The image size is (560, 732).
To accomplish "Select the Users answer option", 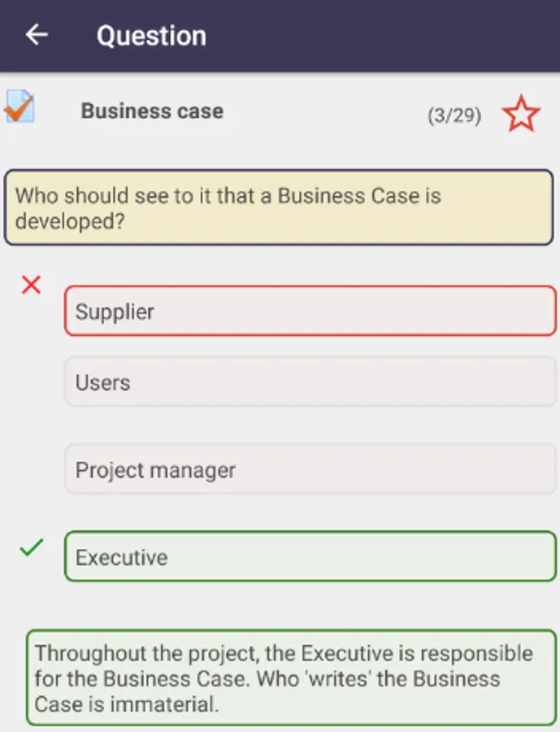I will point(309,382).
